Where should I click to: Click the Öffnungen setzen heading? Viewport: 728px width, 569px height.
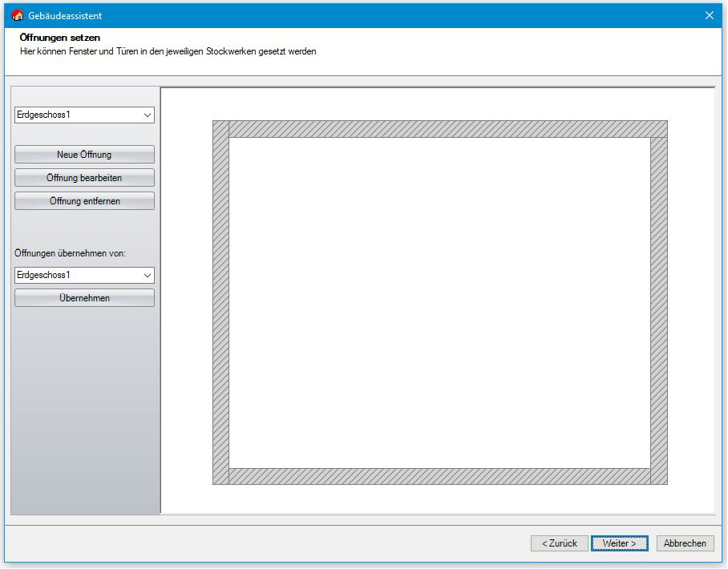(59, 38)
